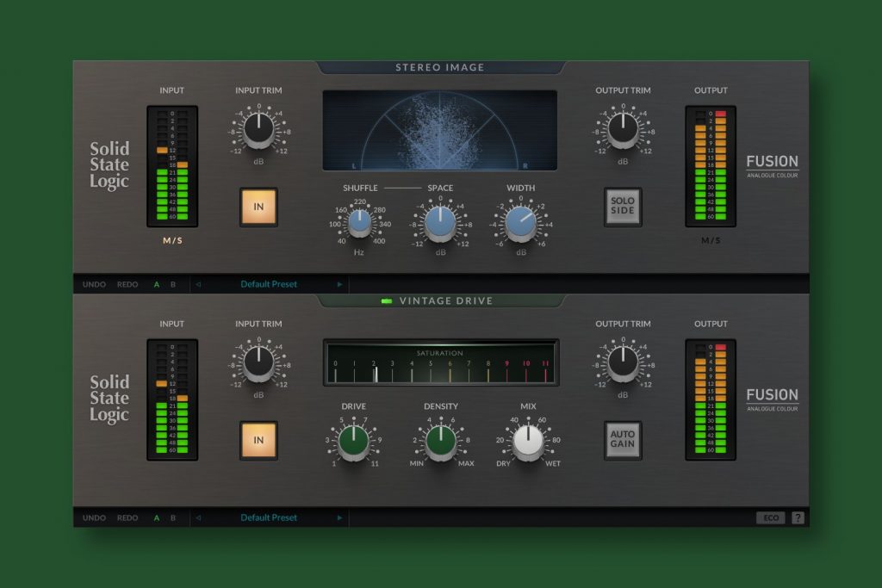Toggle the ECO mode button
The width and height of the screenshot is (882, 588).
click(771, 517)
